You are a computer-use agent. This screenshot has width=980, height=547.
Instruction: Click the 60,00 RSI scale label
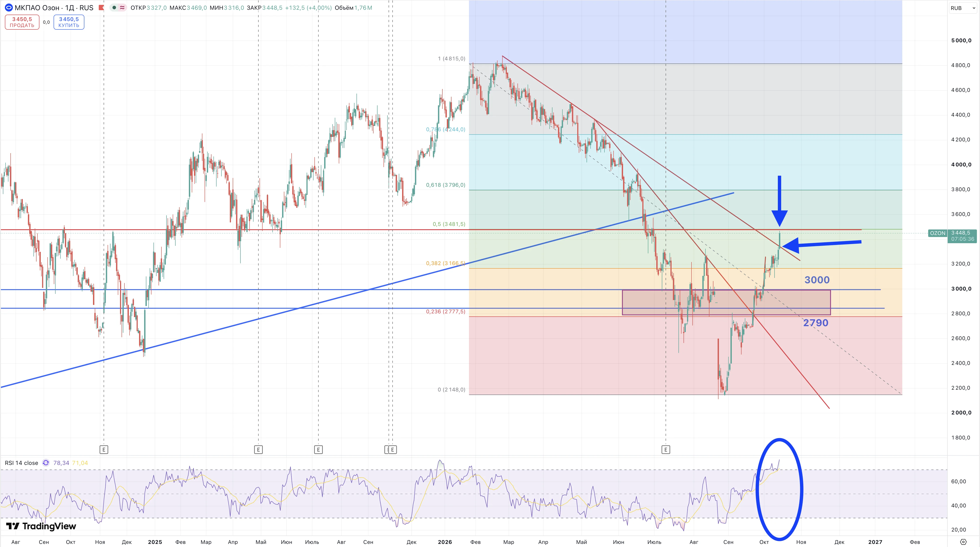(958, 481)
